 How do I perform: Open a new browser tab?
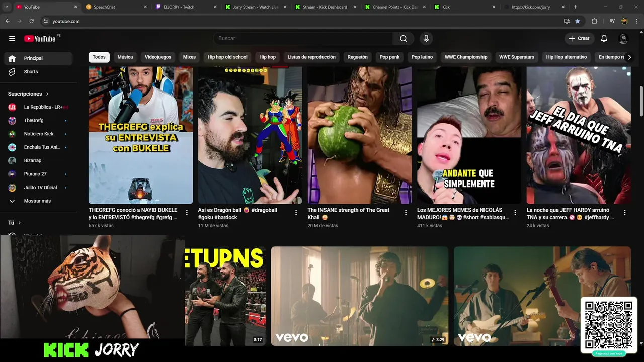click(575, 7)
